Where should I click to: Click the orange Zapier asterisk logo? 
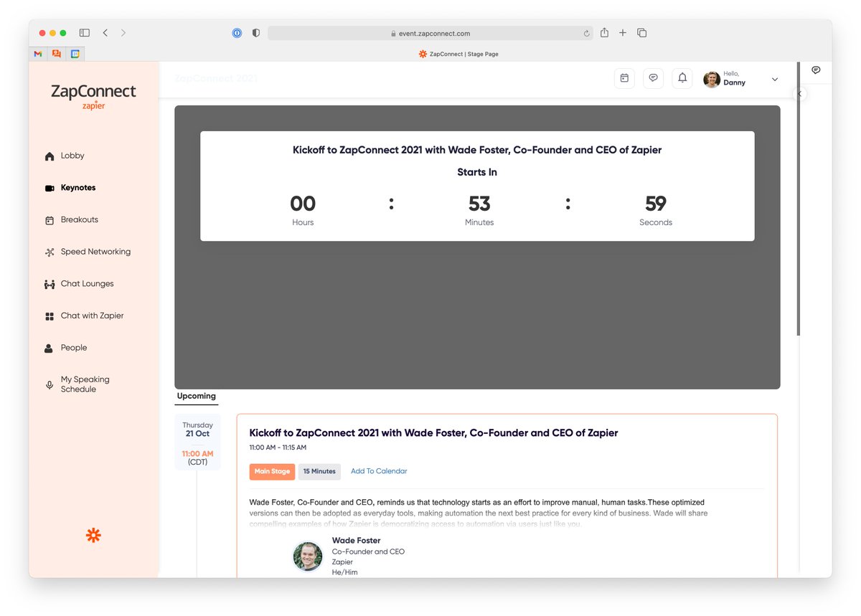tap(93, 535)
